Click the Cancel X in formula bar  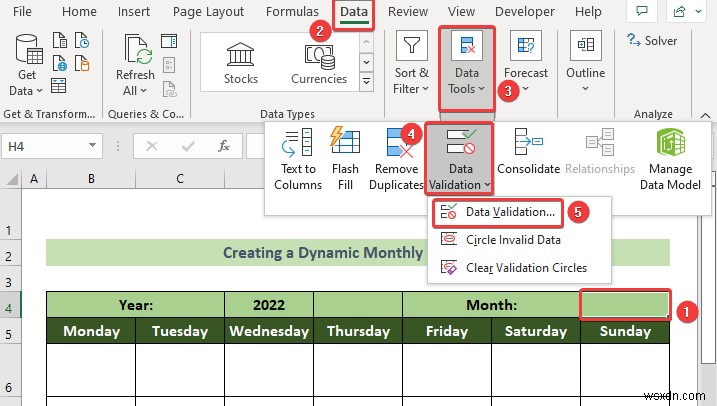(x=152, y=146)
